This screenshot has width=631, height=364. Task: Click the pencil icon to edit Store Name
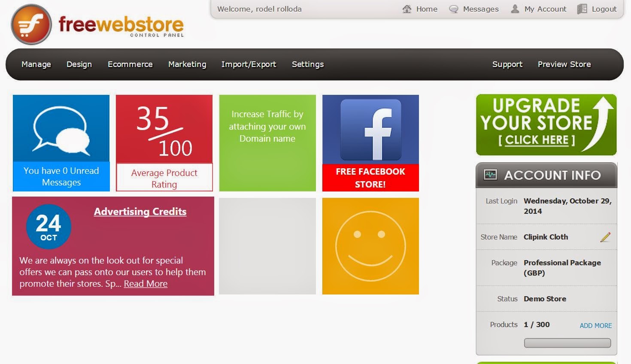(605, 237)
